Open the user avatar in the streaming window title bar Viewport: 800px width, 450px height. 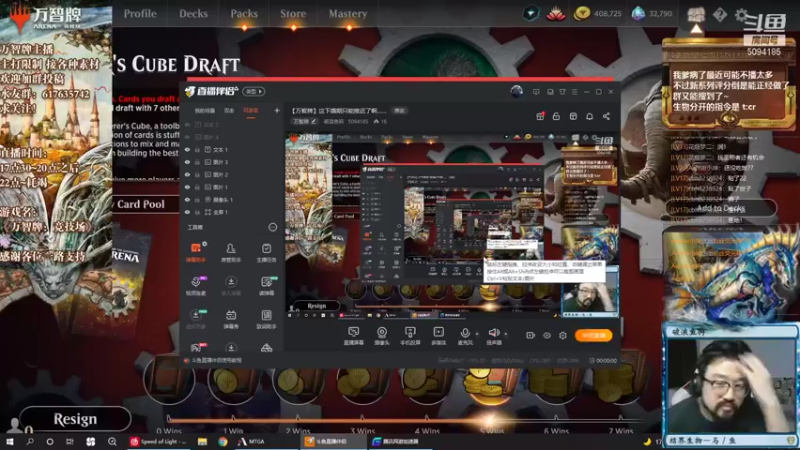click(x=516, y=91)
